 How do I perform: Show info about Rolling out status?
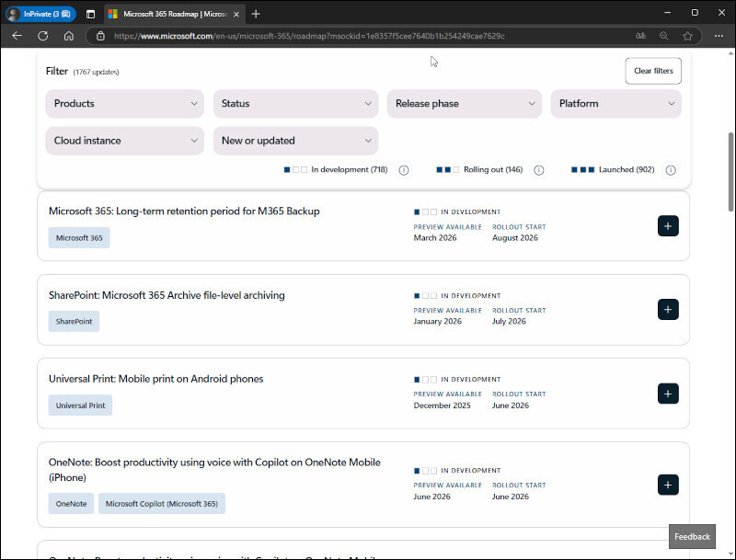[x=539, y=170]
